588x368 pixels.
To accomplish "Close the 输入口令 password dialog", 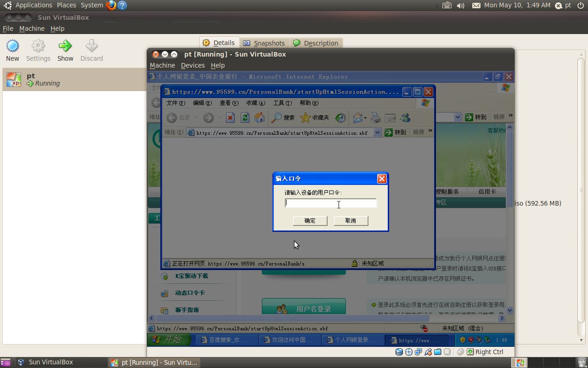I will [382, 178].
